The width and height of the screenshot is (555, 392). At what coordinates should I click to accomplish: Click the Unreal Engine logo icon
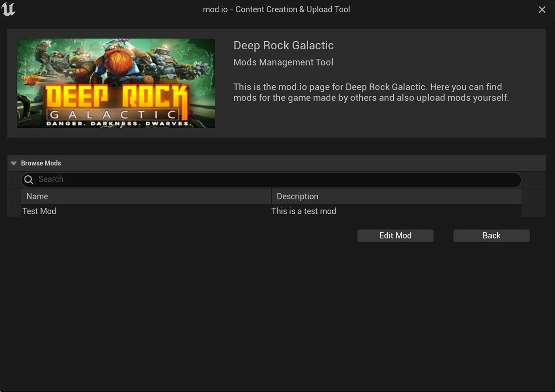[8, 9]
